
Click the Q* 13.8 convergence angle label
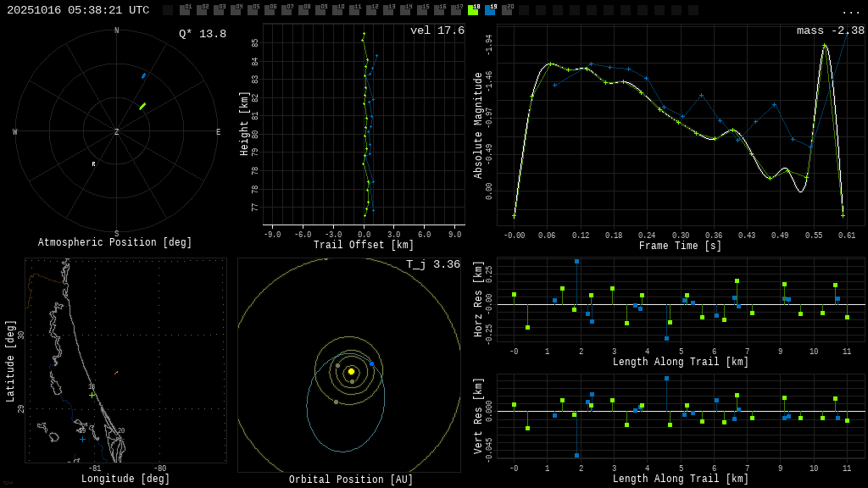(202, 34)
